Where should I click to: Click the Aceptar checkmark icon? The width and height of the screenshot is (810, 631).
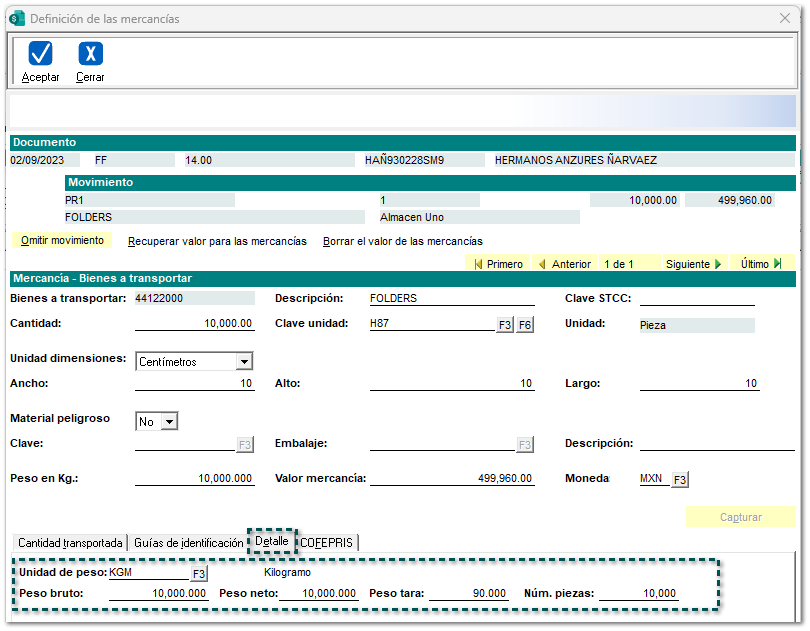click(40, 54)
